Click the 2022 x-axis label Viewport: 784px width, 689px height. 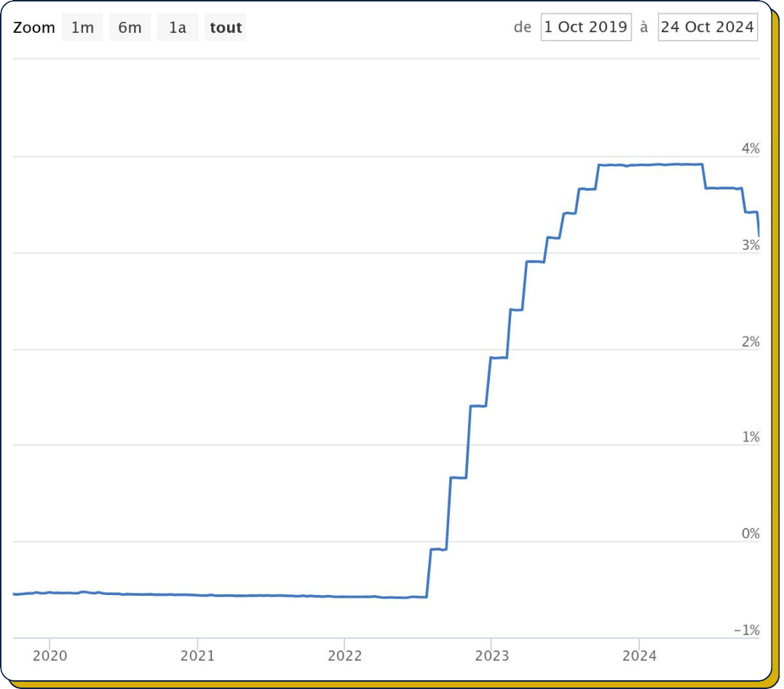pyautogui.click(x=344, y=655)
